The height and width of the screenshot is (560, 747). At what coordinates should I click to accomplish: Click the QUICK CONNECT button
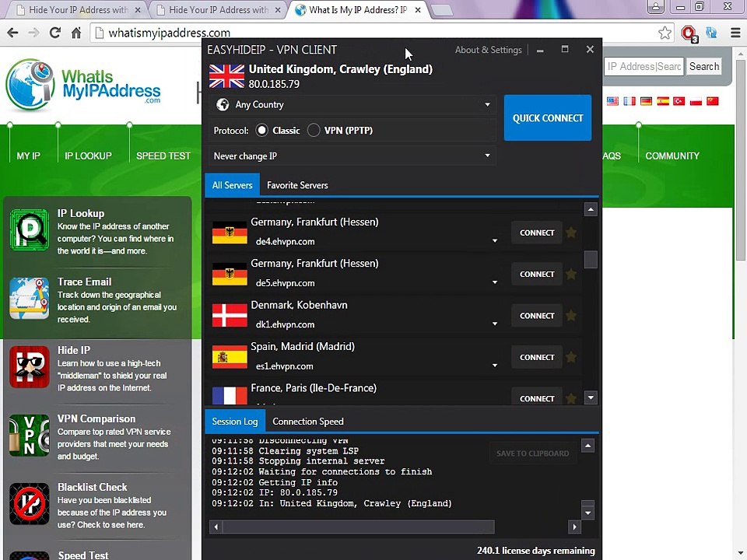(548, 117)
